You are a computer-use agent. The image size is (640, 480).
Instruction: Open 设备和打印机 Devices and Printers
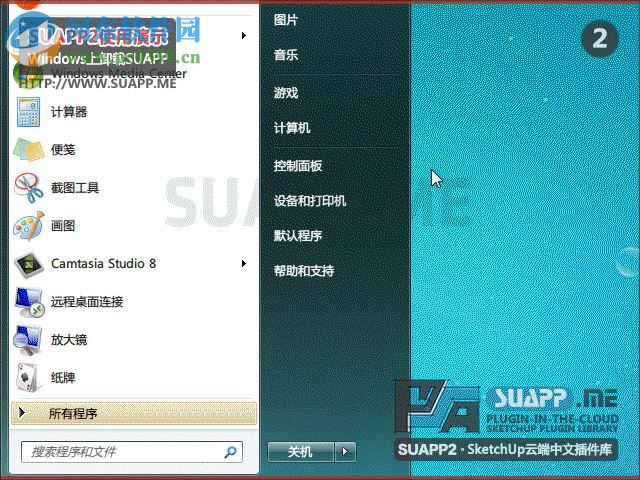(310, 200)
